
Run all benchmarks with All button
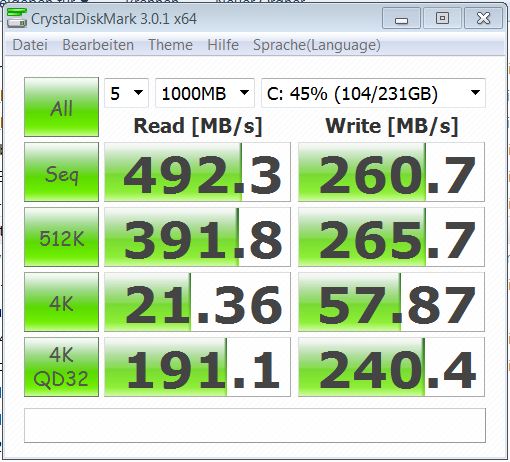tap(61, 107)
